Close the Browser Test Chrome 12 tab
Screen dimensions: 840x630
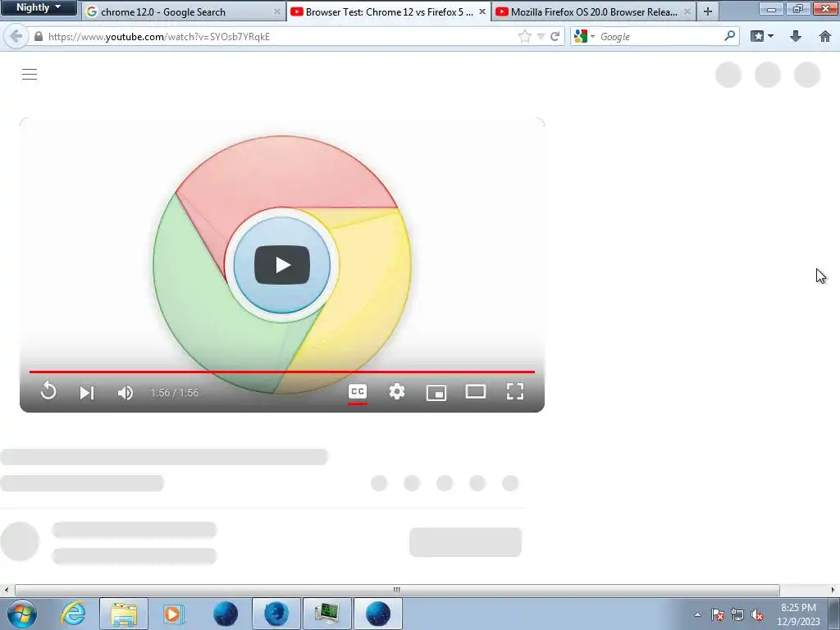[482, 11]
